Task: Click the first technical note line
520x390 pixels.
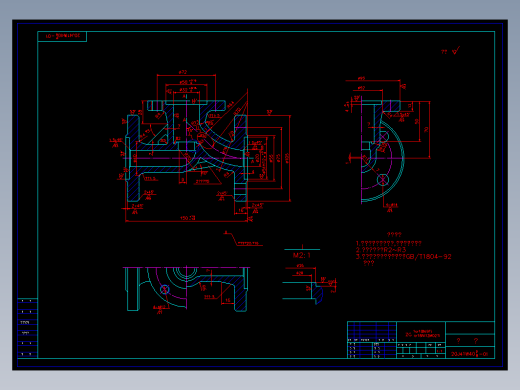Action: (389, 243)
